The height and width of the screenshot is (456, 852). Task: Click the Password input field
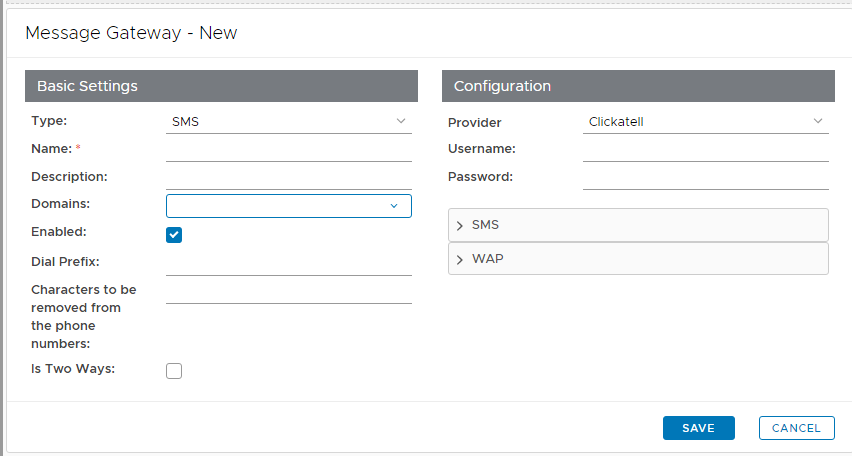pos(705,177)
